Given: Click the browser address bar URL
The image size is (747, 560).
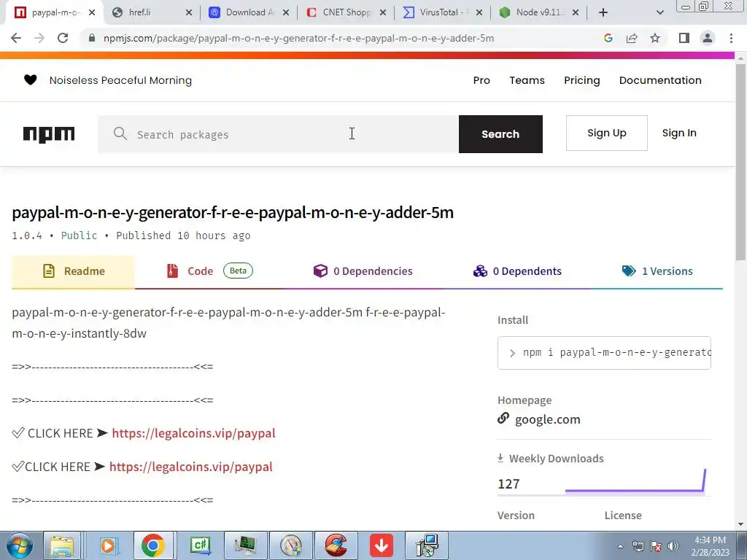Looking at the screenshot, I should tap(298, 38).
